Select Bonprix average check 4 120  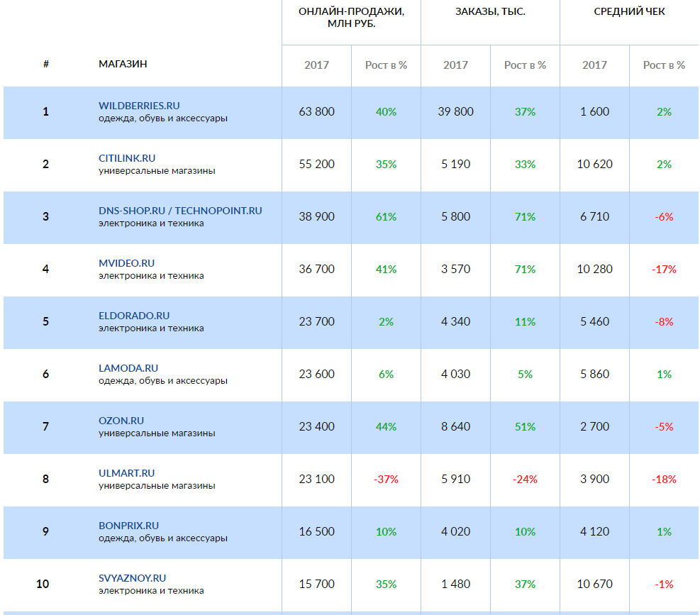click(594, 531)
